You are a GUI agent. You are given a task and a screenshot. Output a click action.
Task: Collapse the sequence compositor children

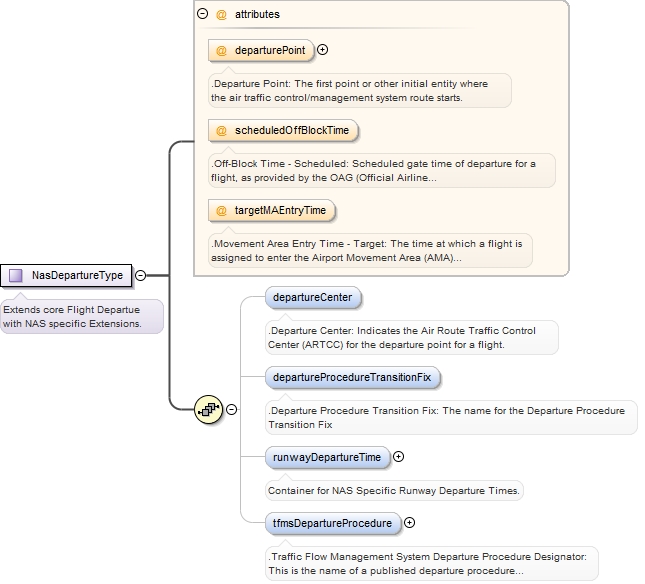pyautogui.click(x=232, y=408)
